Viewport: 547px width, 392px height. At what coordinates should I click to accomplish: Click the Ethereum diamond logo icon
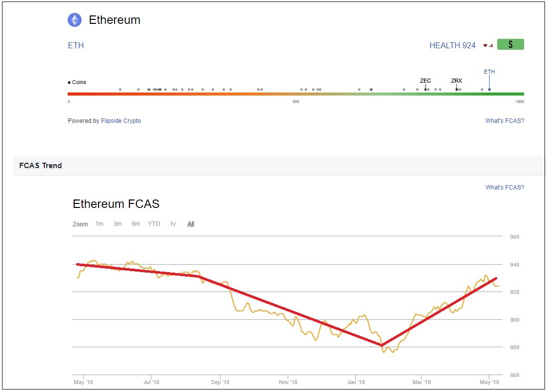[x=75, y=20]
